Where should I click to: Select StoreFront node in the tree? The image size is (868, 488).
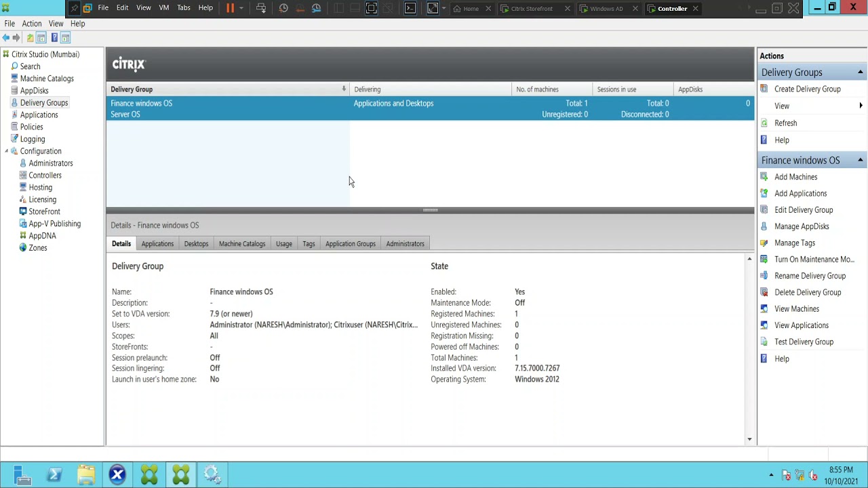point(44,211)
